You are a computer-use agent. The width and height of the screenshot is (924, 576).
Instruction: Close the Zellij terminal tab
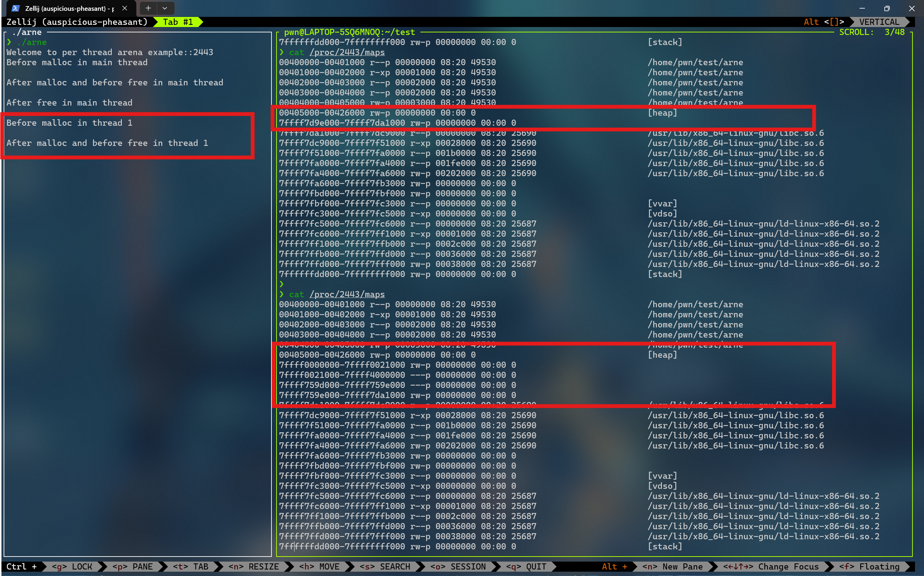tap(125, 8)
